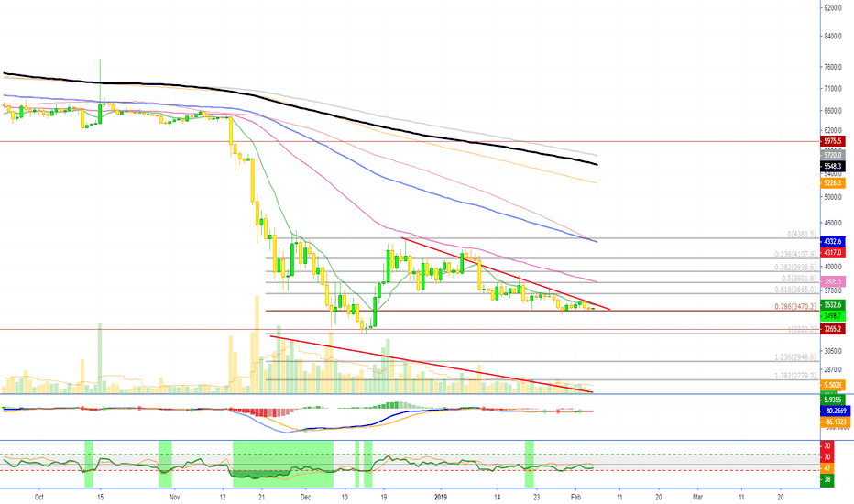The width and height of the screenshot is (854, 504).
Task: Select the 0.5(3801.8) Fibonacci level label
Action: click(798, 279)
